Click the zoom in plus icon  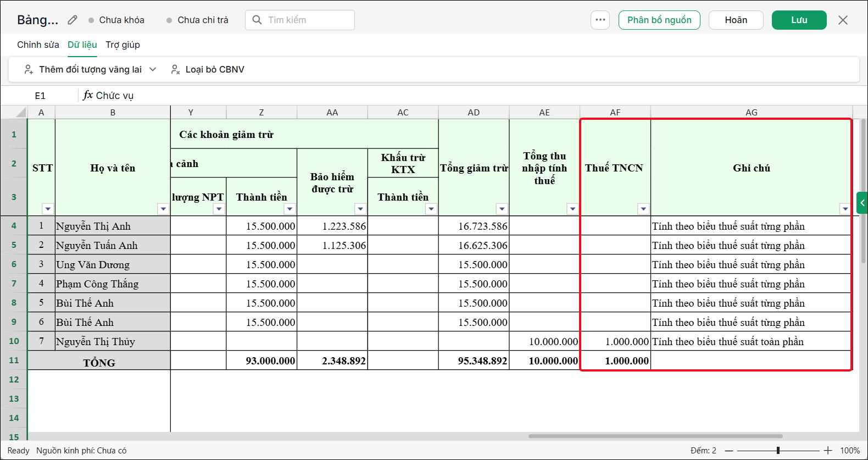(x=828, y=451)
